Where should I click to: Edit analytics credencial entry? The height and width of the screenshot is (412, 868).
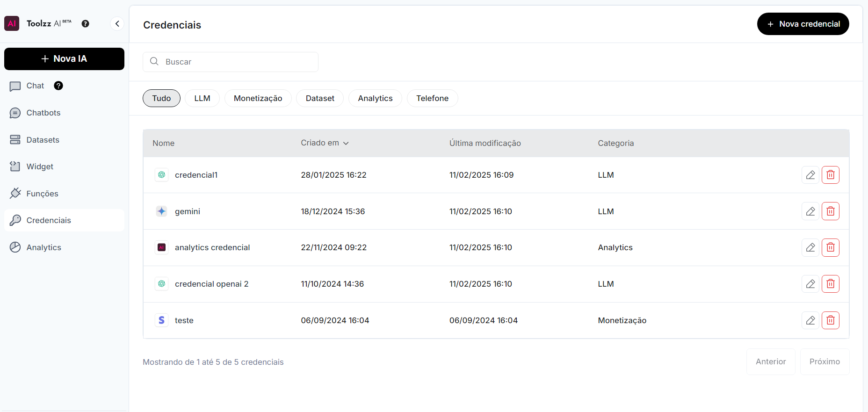(810, 247)
